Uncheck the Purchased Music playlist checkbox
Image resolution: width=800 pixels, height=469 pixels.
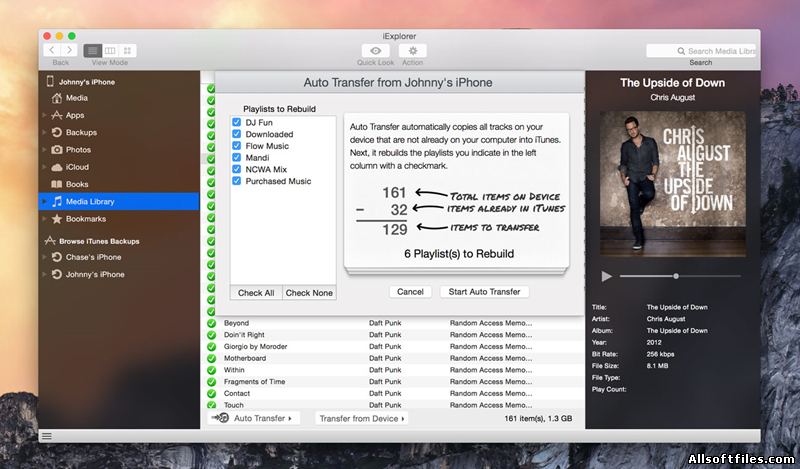(x=237, y=181)
